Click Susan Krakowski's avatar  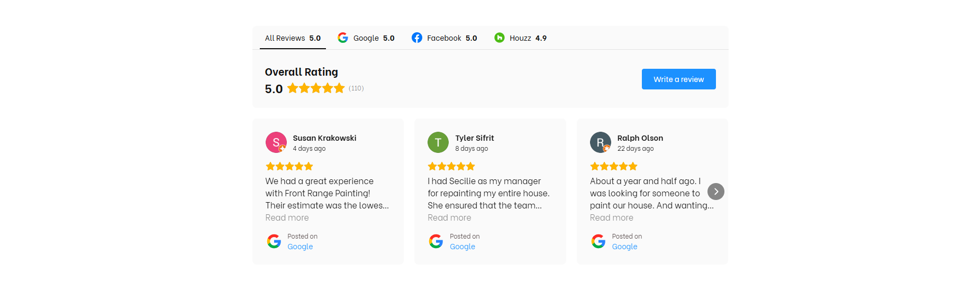[x=276, y=142]
